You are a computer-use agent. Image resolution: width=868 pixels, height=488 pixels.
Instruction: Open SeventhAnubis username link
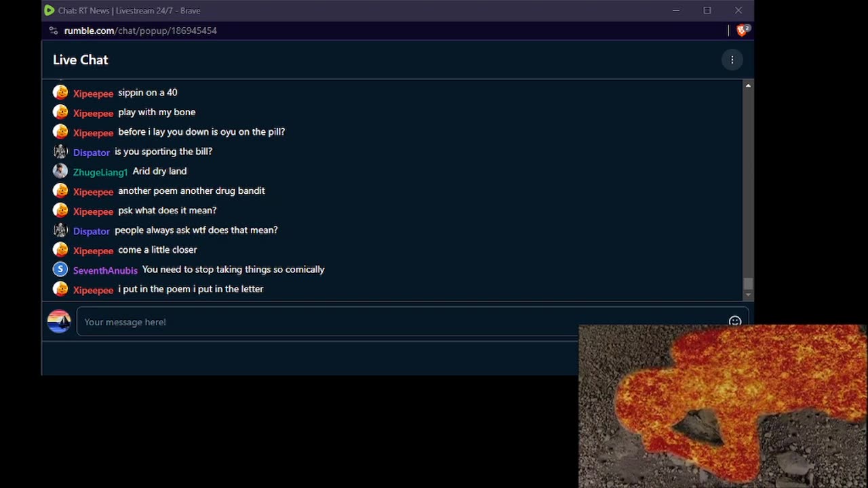coord(105,270)
